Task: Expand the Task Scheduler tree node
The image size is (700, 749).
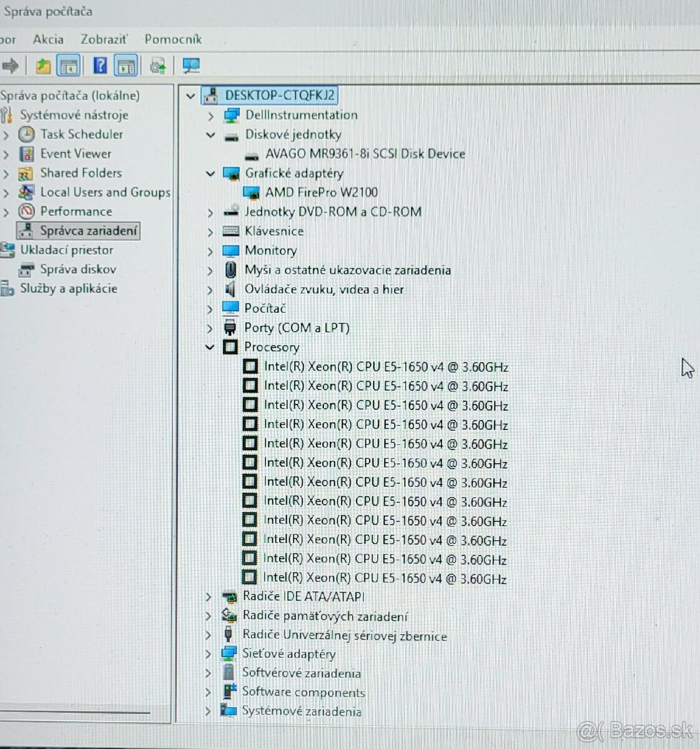Action: [x=6, y=135]
